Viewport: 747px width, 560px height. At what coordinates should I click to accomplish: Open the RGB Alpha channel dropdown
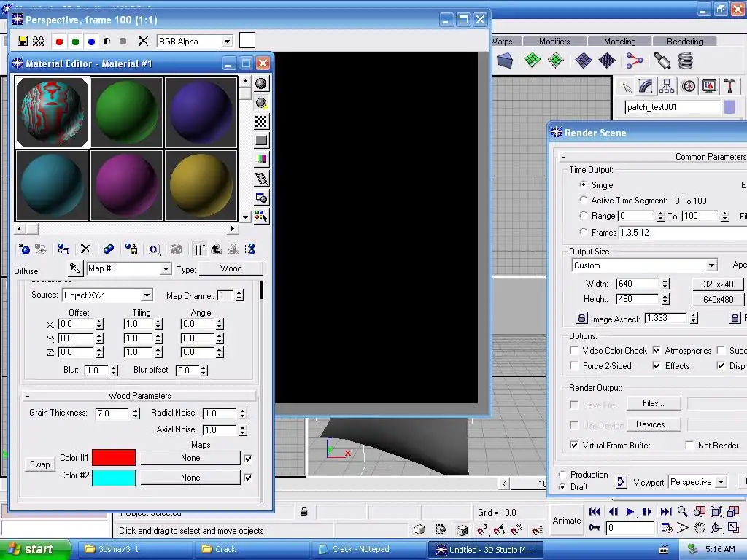(x=228, y=42)
